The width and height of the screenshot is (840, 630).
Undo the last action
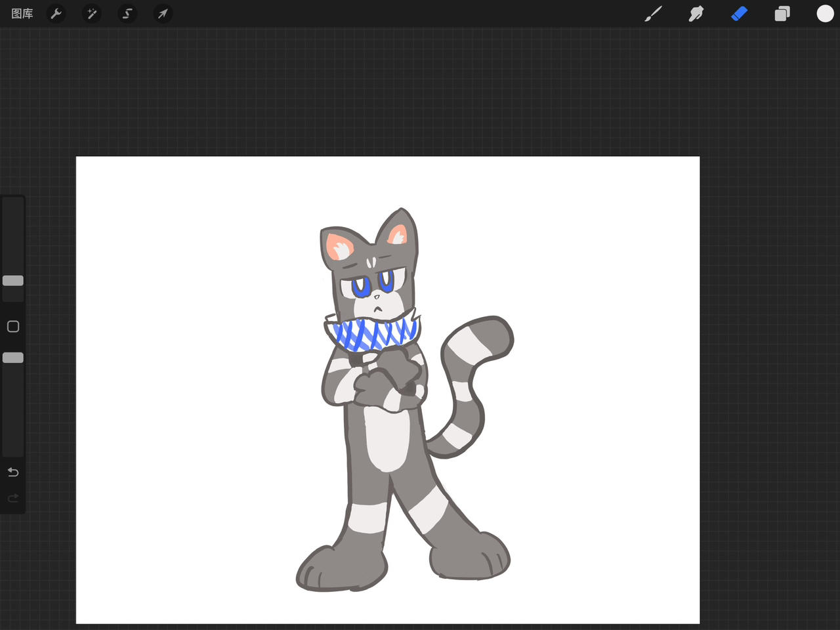coord(13,472)
